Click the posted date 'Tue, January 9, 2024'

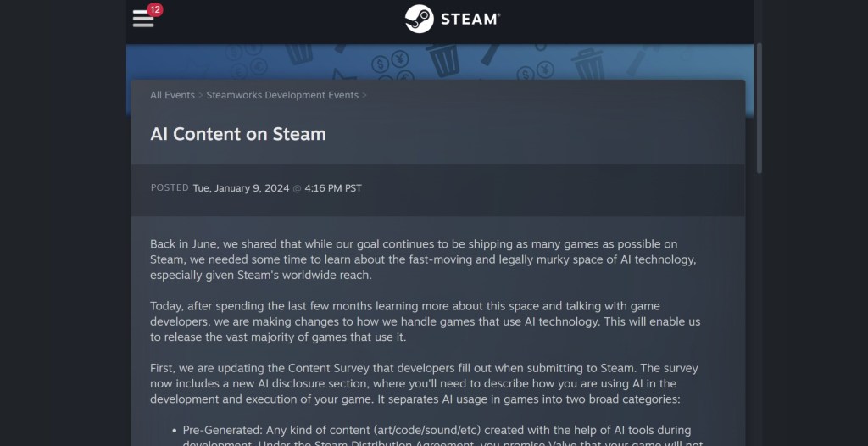(x=241, y=188)
